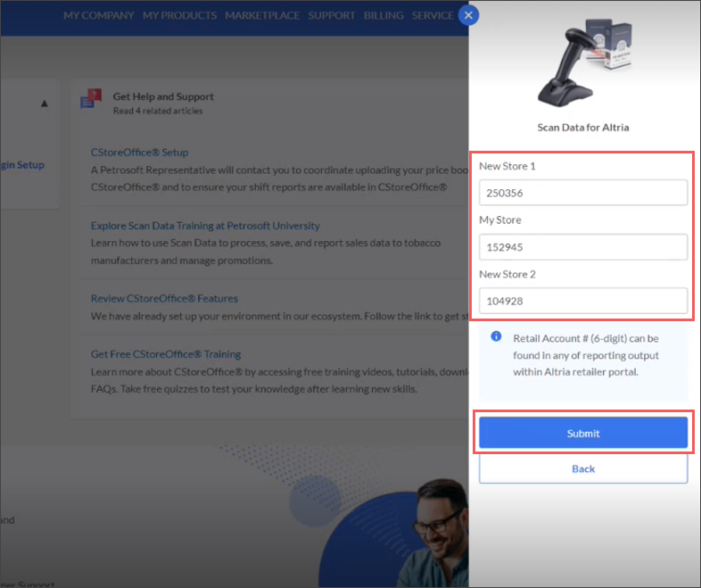701x588 pixels.
Task: Collapse the left panel using the up arrow
Action: point(44,104)
